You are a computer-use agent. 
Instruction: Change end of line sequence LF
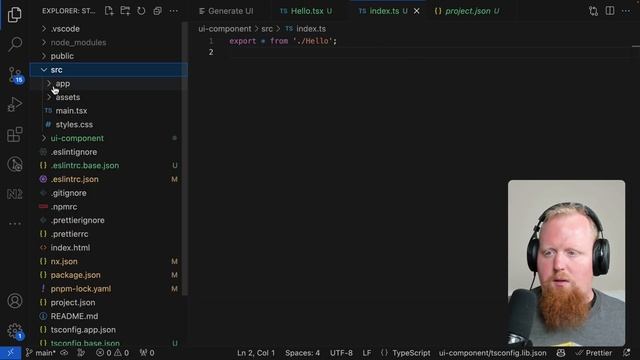[367, 353]
